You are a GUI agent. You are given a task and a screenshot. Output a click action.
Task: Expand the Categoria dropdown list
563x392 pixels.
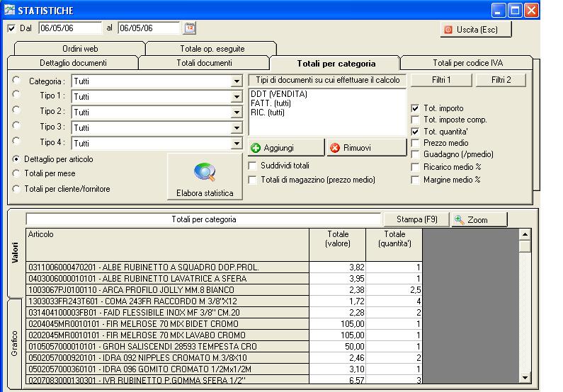click(x=237, y=81)
